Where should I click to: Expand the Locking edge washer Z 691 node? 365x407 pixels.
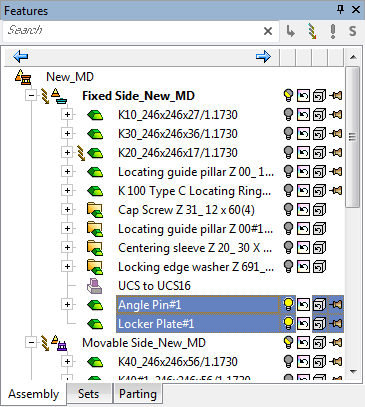(x=67, y=267)
